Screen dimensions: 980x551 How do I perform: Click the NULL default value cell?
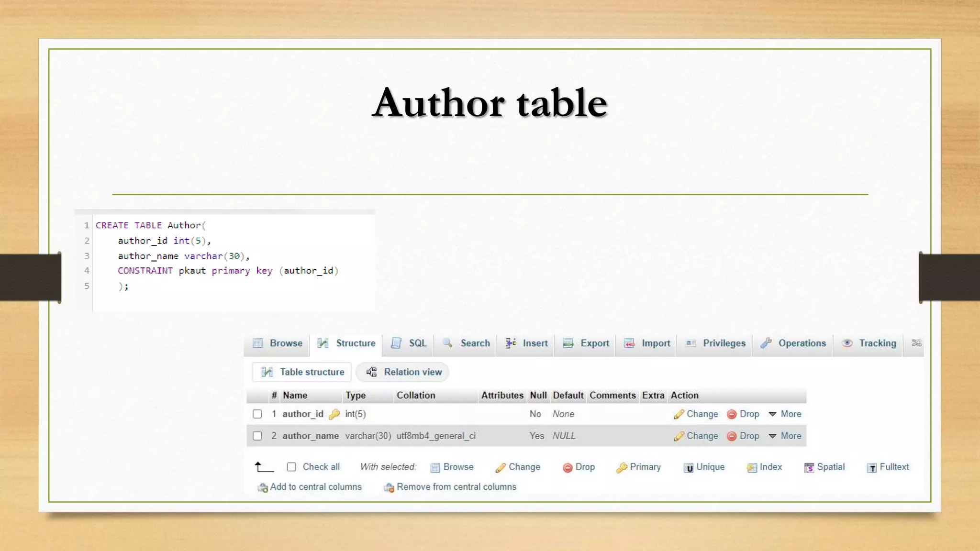pos(564,436)
